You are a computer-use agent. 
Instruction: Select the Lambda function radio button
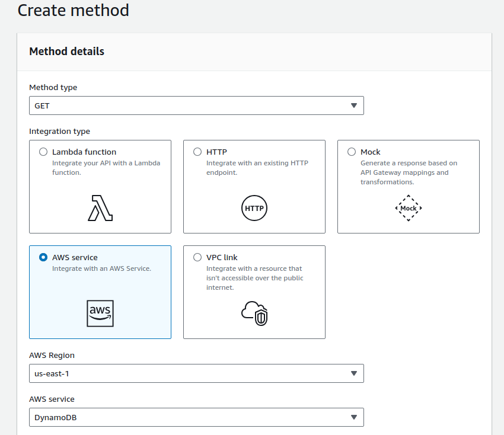pos(43,152)
